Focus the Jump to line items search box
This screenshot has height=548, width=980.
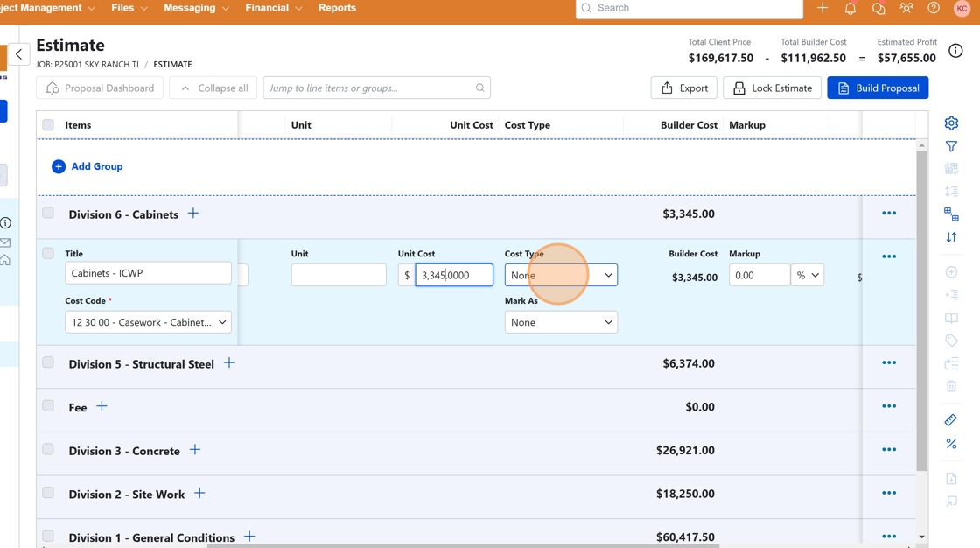point(377,88)
